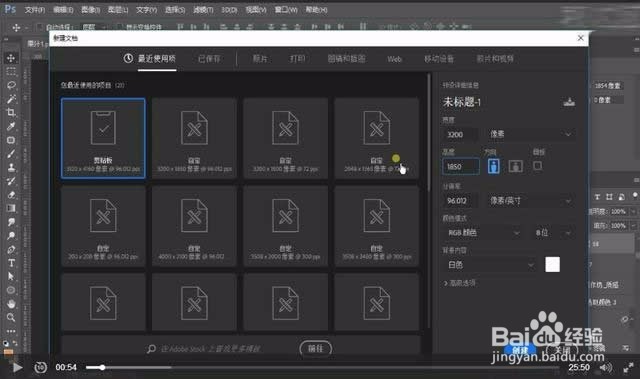Select the Rectangular Marquee tool

click(11, 71)
